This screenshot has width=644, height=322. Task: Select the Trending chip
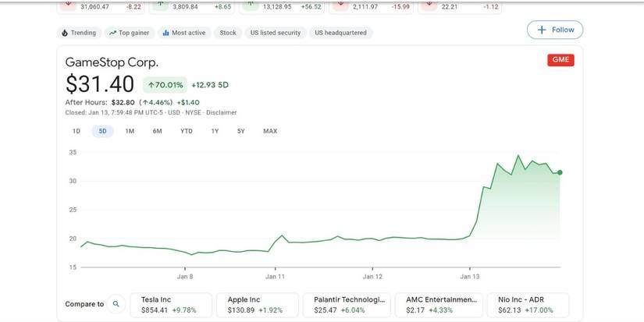(x=79, y=33)
